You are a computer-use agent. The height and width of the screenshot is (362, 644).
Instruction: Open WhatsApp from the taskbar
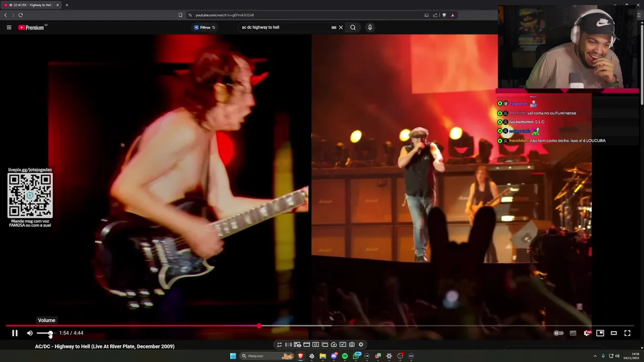click(356, 356)
